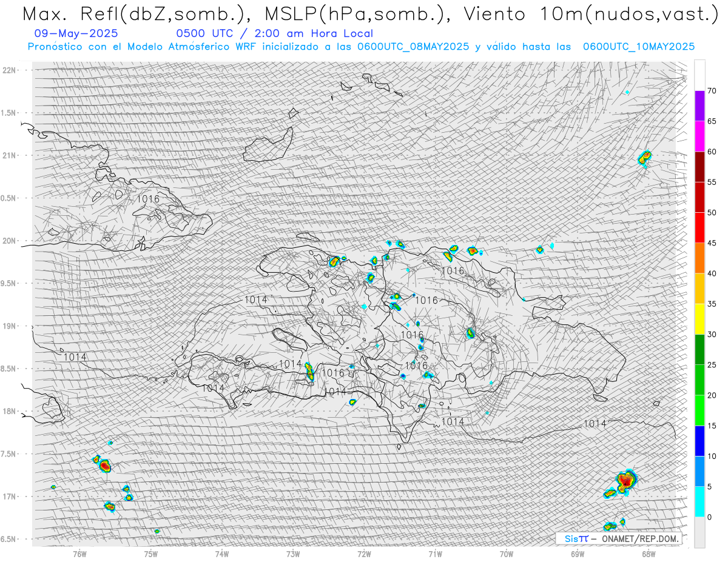Click the colorbar value label 45
Screen dimensions: 728x562
pyautogui.click(x=712, y=243)
